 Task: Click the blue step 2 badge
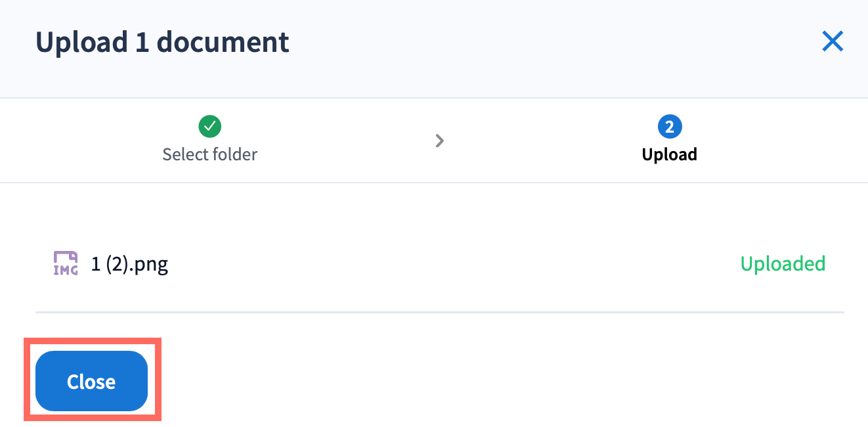(669, 126)
